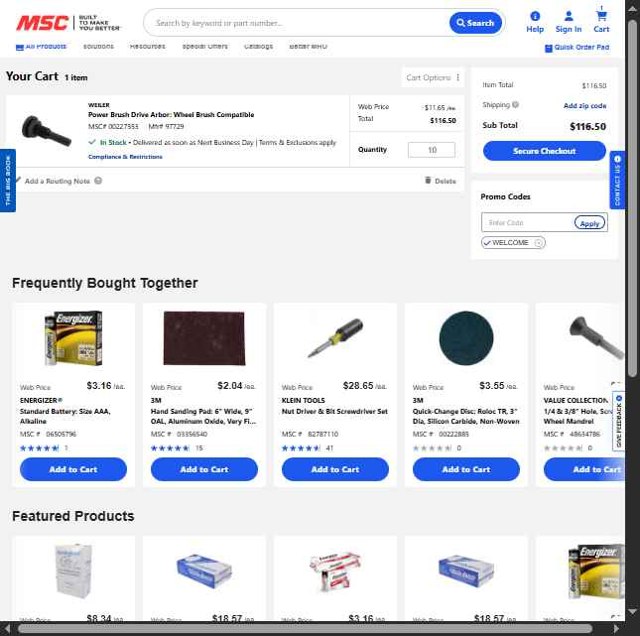Click the routing note help icon
This screenshot has width=640, height=636.
(98, 180)
